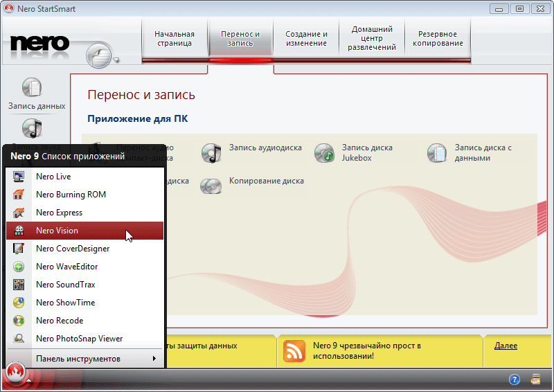
Task: Select Nero Burning ROM menu entry
Action: [x=84, y=195]
